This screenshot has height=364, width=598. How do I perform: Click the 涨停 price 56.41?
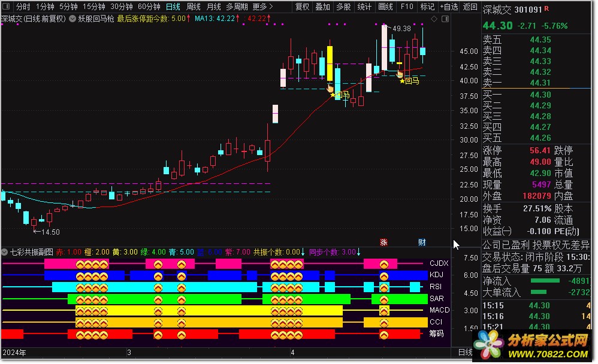click(x=540, y=150)
